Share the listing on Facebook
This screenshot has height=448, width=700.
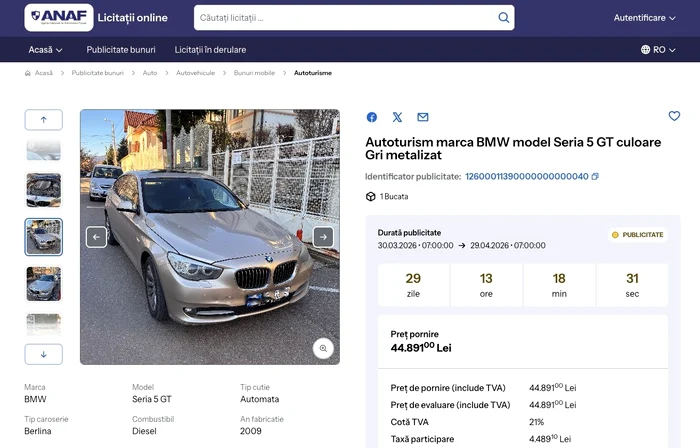coord(372,117)
